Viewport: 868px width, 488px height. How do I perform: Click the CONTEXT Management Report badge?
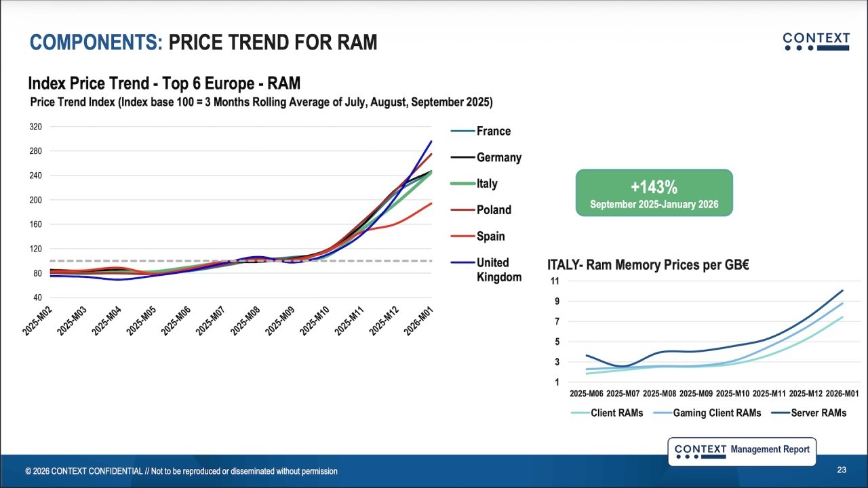point(742,451)
